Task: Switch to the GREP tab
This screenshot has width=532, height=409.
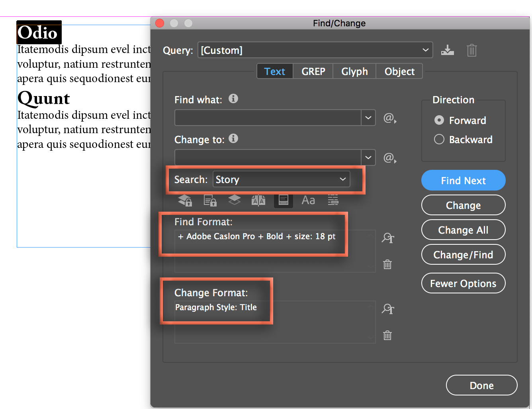Action: point(313,71)
